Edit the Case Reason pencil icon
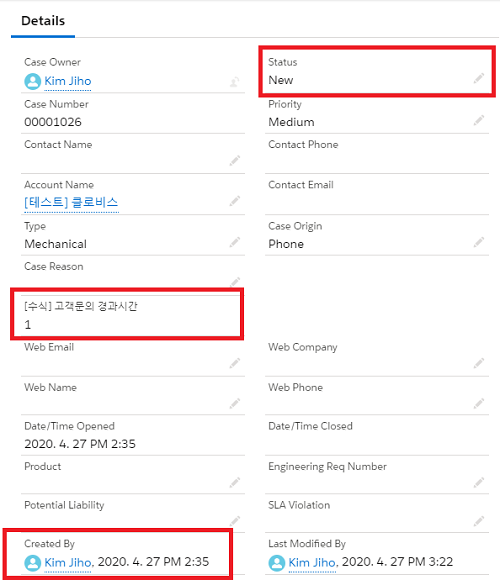 click(234, 282)
